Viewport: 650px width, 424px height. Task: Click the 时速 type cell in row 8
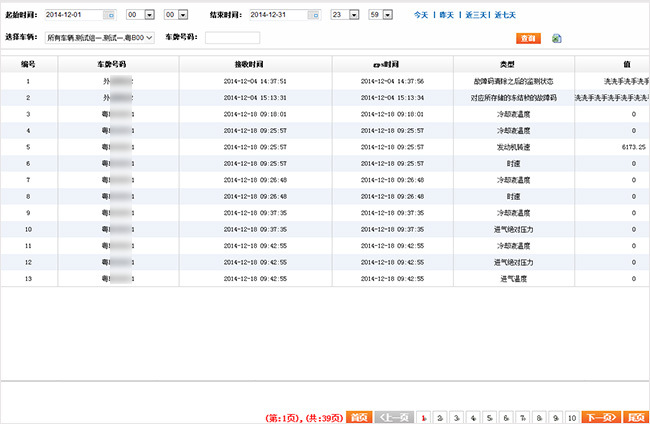point(513,196)
